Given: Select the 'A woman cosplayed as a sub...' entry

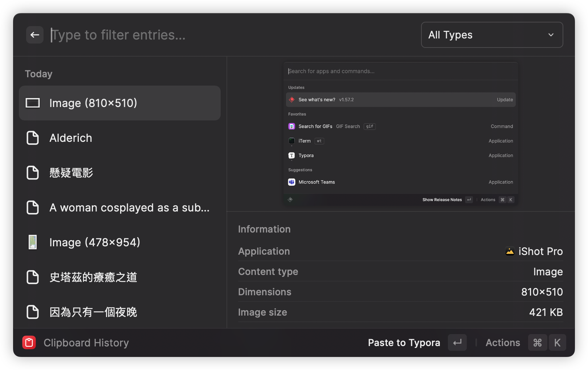Looking at the screenshot, I should [120, 207].
